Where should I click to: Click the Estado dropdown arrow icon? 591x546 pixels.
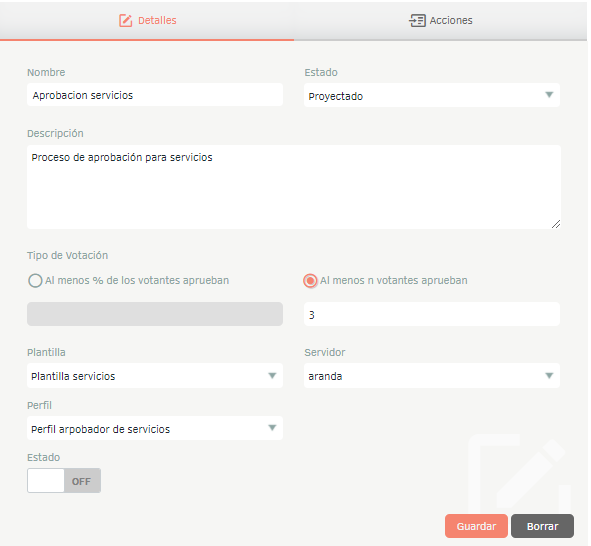tap(549, 95)
